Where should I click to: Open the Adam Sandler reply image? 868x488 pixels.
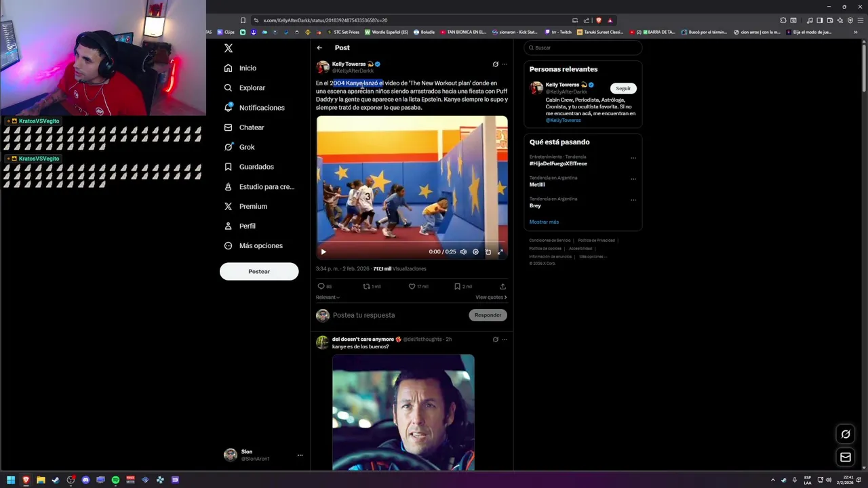click(x=403, y=412)
